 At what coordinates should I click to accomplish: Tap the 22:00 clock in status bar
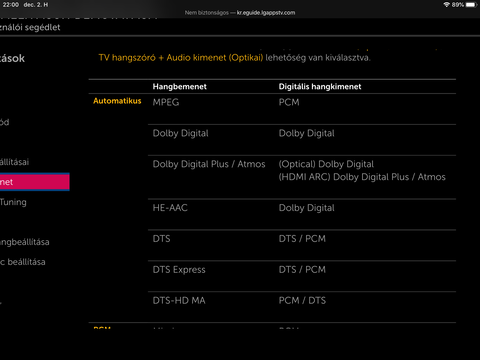coord(11,5)
